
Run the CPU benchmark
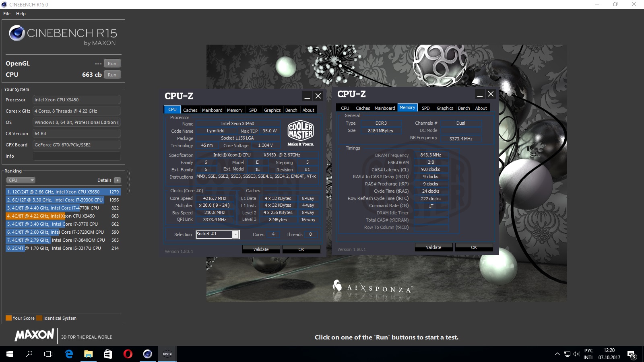tap(112, 75)
